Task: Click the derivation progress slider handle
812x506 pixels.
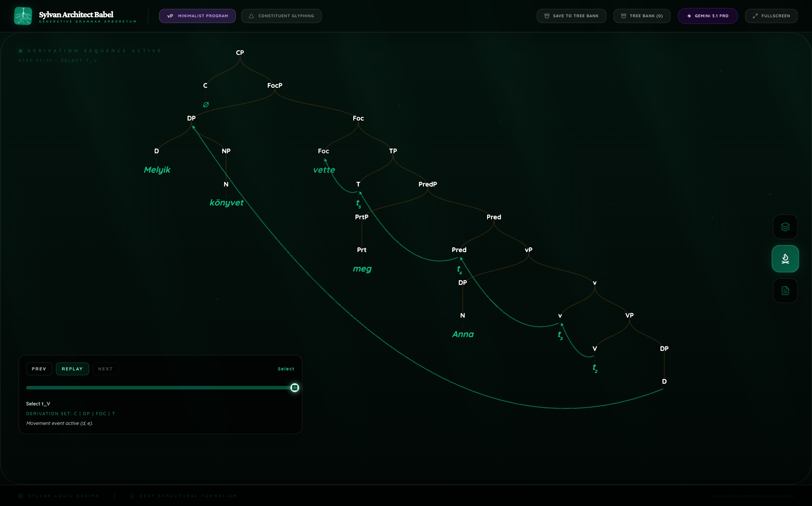Action: coord(295,388)
